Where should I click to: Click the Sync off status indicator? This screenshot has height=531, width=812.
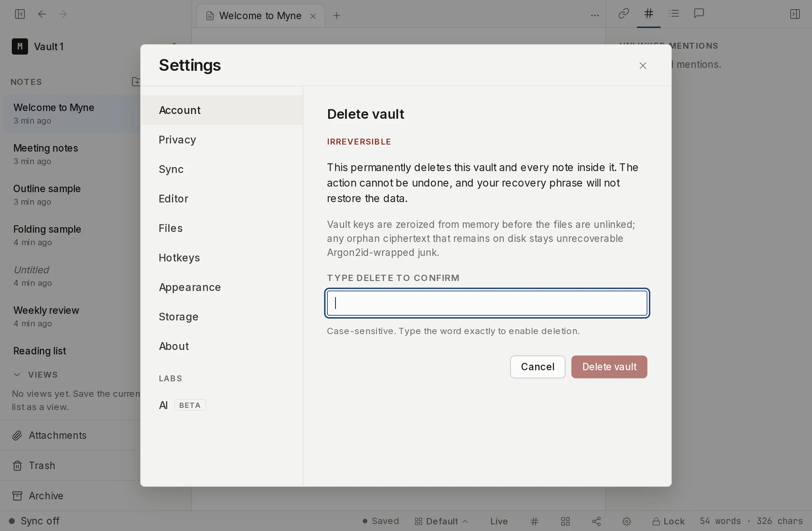[x=34, y=521]
